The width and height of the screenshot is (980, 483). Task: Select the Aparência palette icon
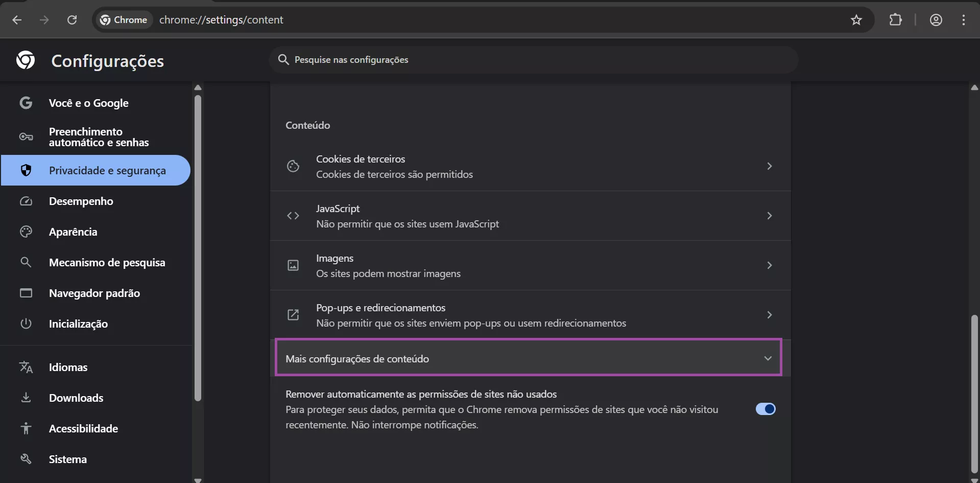[x=26, y=232]
